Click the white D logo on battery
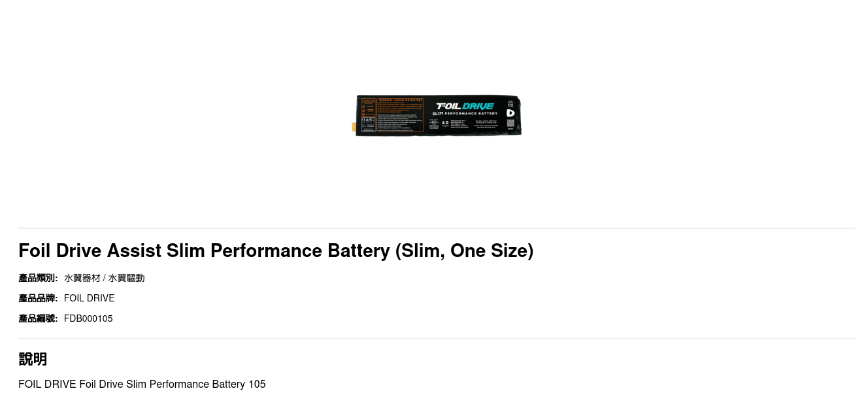868x410 pixels. coord(510,113)
